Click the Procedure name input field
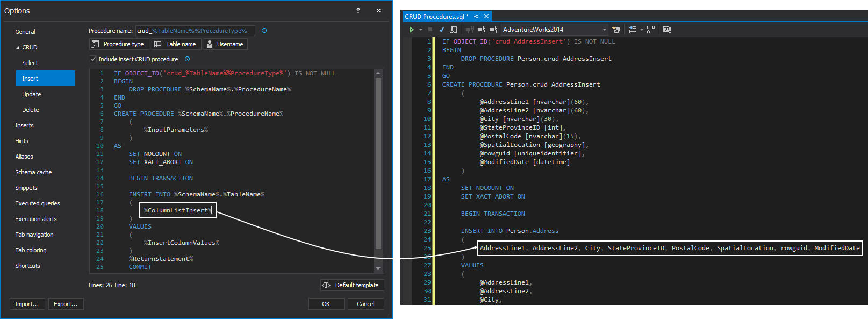This screenshot has height=319, width=868. [x=195, y=31]
